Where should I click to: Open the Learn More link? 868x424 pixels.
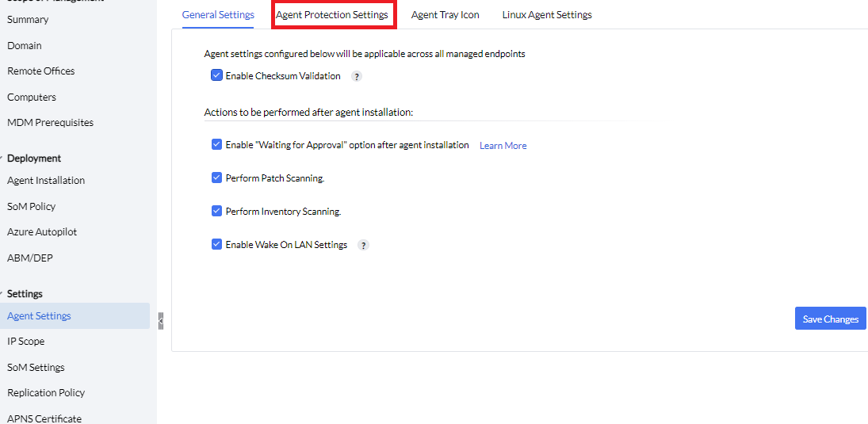point(503,146)
